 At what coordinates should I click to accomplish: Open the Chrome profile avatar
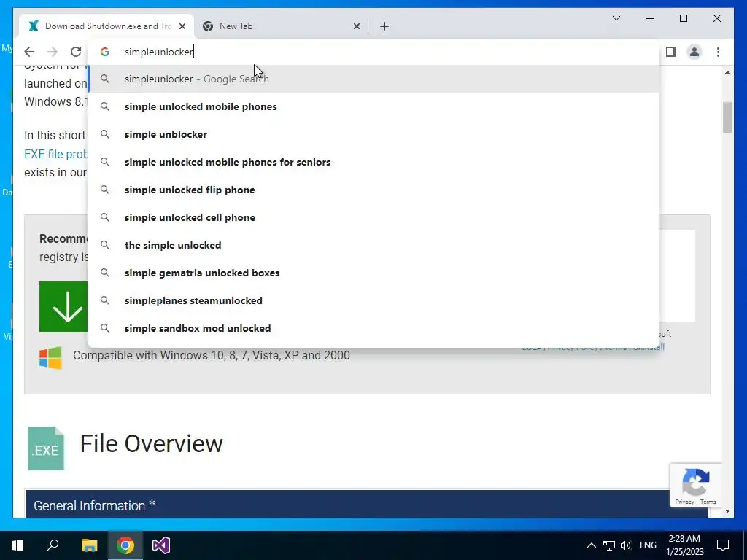[x=694, y=52]
